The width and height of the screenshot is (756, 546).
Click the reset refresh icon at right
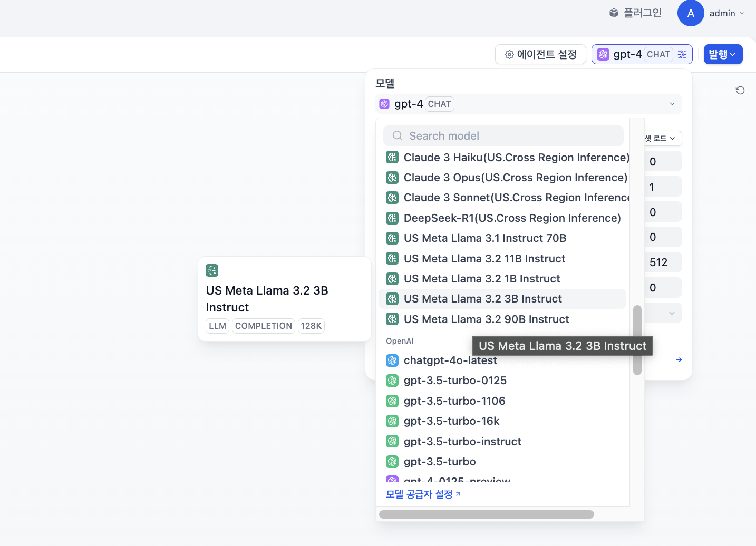click(740, 91)
